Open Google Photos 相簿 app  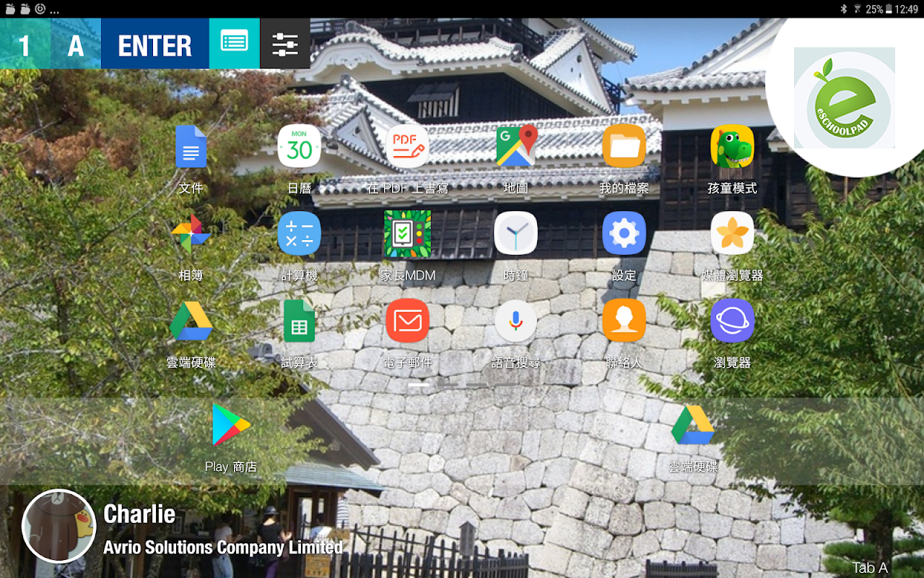191,233
